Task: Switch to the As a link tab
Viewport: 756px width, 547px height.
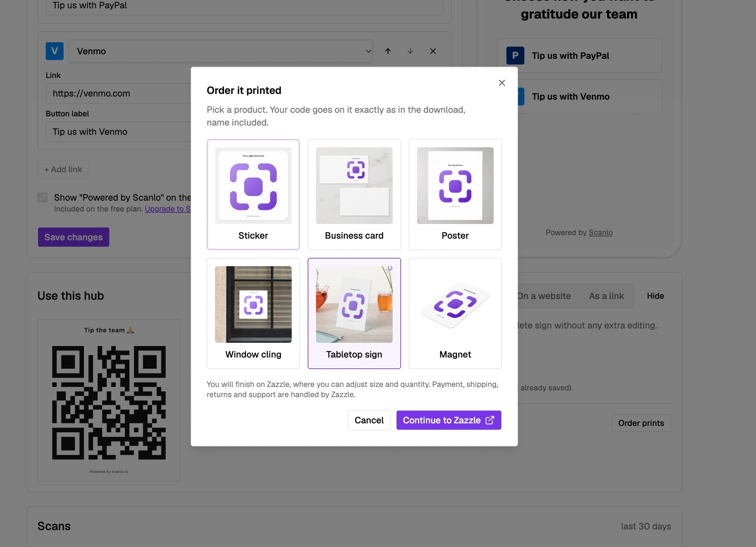Action: pyautogui.click(x=606, y=296)
